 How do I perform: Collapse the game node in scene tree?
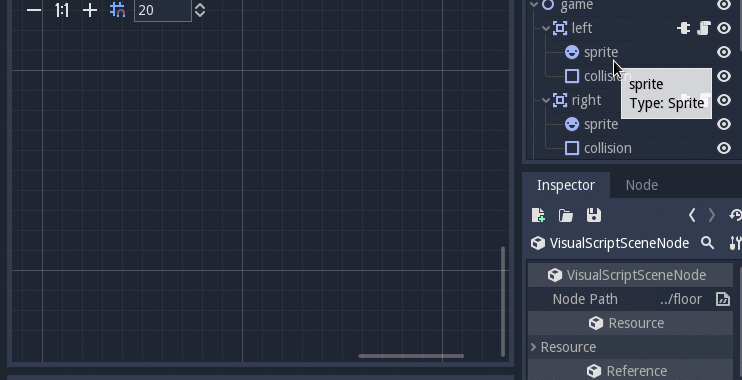point(534,5)
